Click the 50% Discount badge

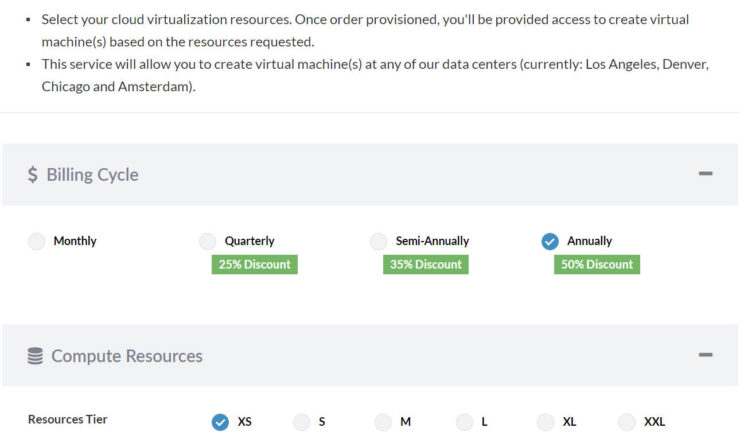click(597, 264)
